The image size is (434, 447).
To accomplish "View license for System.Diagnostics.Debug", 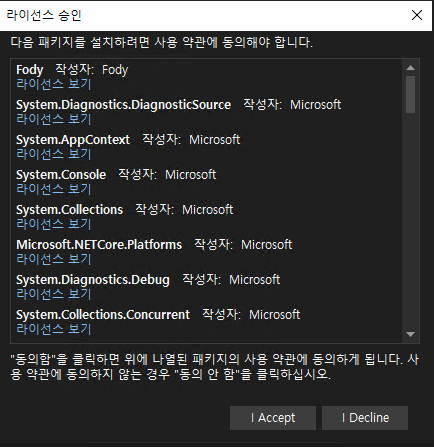I will click(x=54, y=294).
